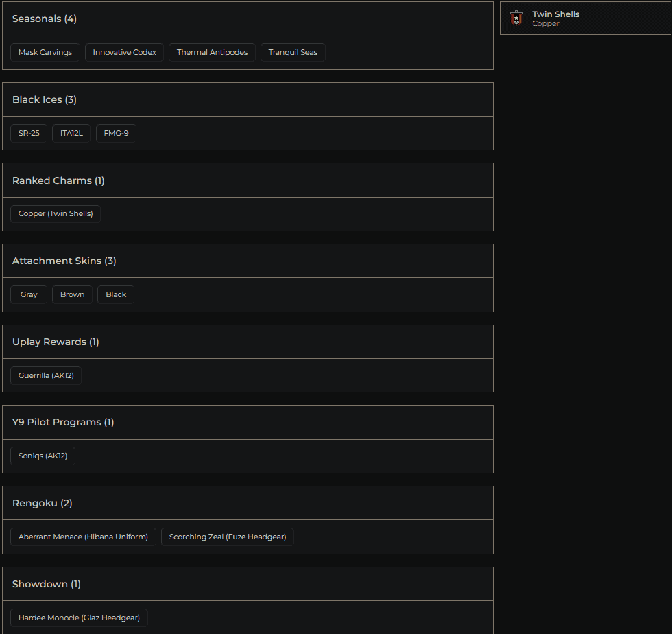Select the Gray attachment skin

point(28,294)
